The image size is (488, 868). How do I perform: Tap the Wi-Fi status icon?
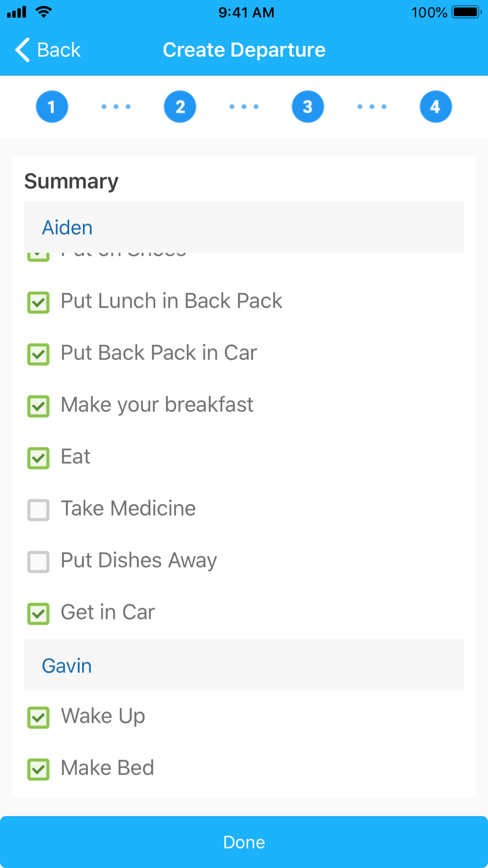point(44,12)
